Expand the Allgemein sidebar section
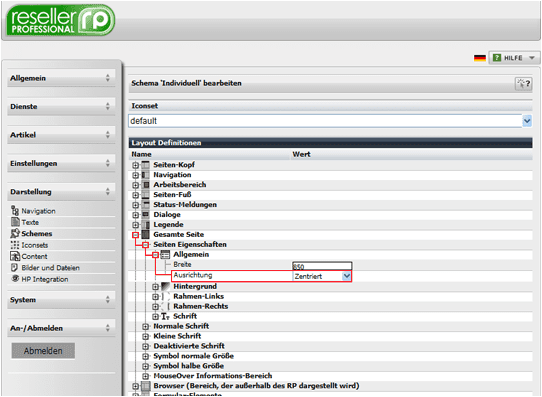The height and width of the screenshot is (397, 542). pos(61,78)
